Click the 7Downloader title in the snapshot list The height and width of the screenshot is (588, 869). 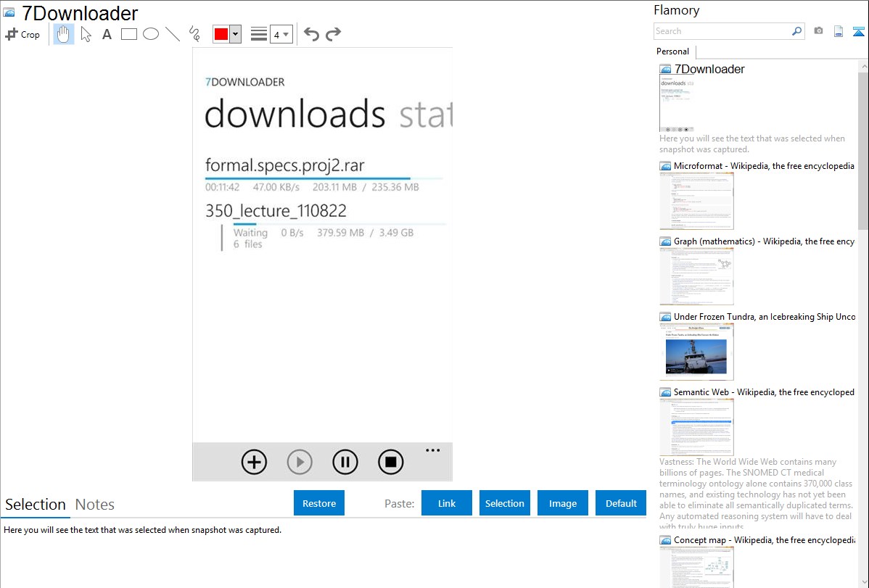pos(709,70)
